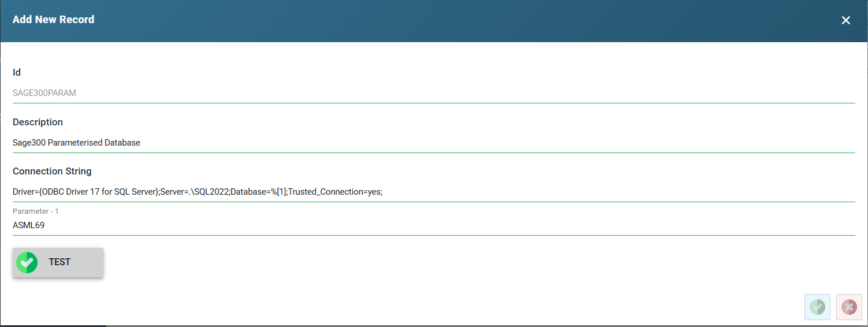
Task: Click the green checkmark save icon
Action: (817, 307)
